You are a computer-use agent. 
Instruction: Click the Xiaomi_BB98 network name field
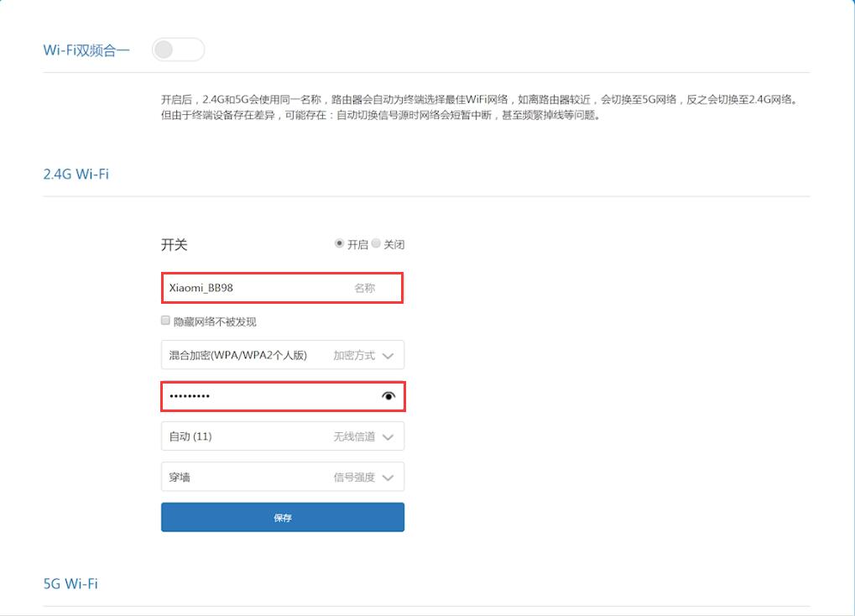point(283,288)
